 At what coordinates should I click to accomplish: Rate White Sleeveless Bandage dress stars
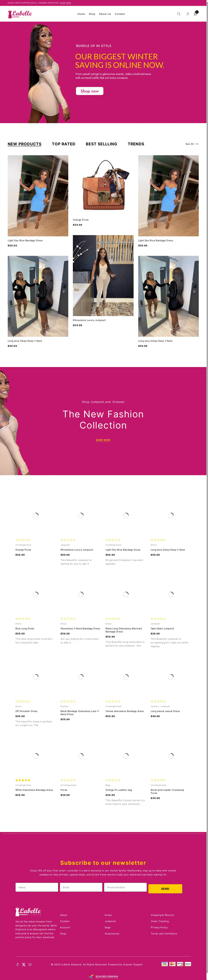click(23, 780)
